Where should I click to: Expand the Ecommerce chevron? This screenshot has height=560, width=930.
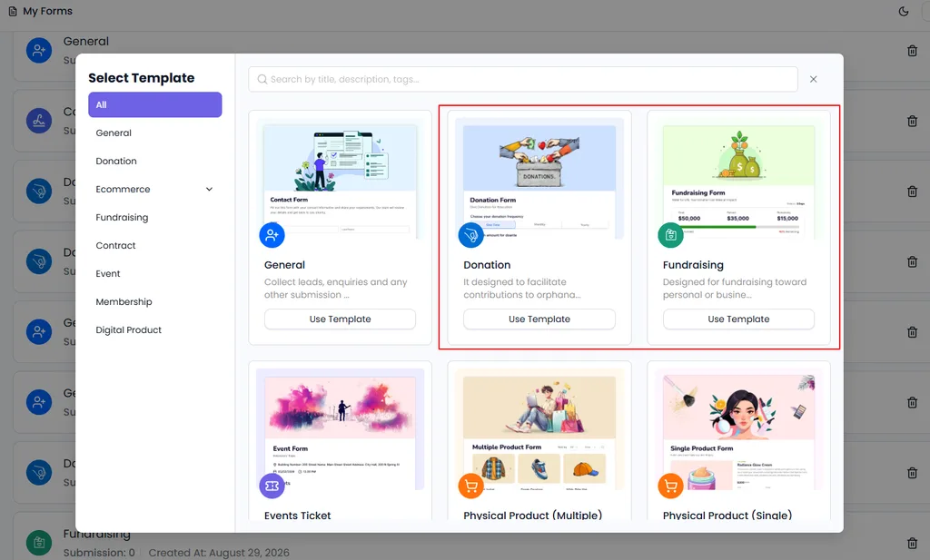pyautogui.click(x=209, y=190)
